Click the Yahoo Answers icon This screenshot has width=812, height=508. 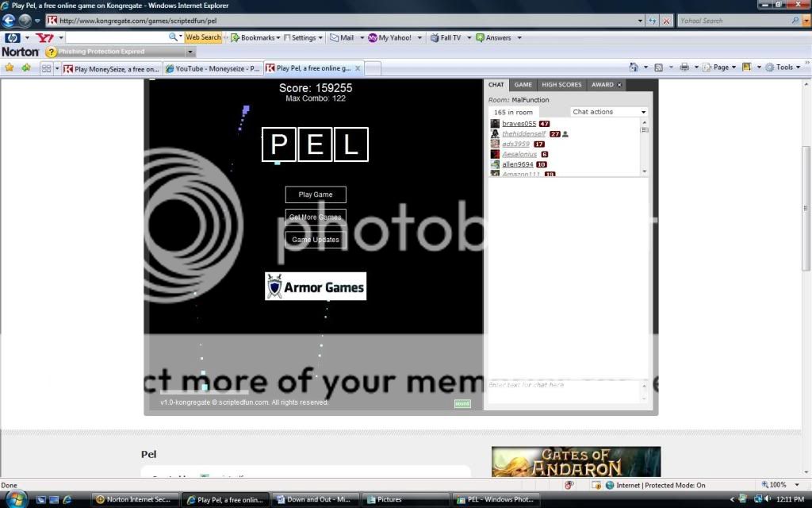pyautogui.click(x=480, y=38)
